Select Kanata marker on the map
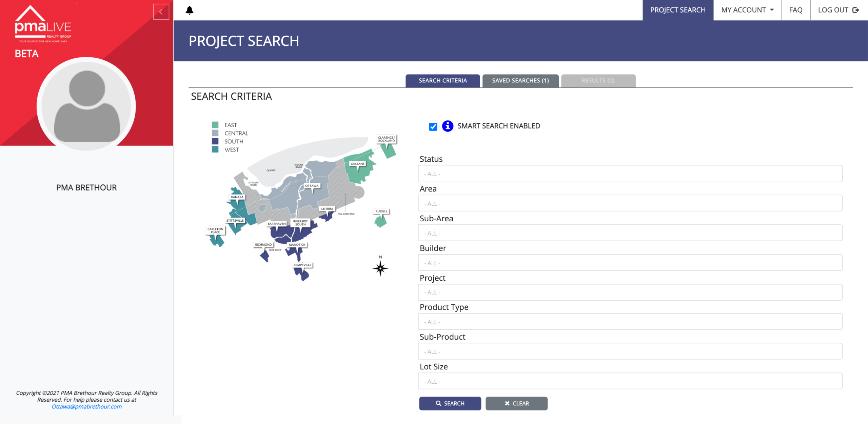The image size is (868, 424). click(237, 197)
